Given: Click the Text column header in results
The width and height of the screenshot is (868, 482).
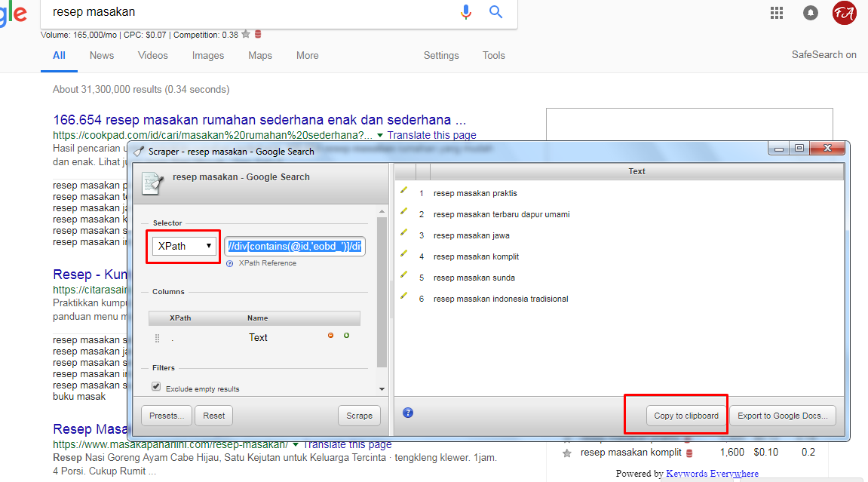Looking at the screenshot, I should pos(636,171).
